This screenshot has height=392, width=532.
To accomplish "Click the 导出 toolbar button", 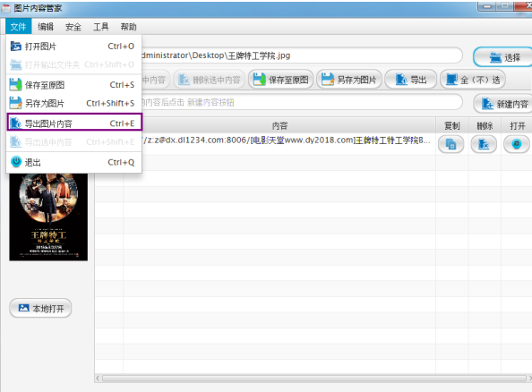I will point(410,80).
